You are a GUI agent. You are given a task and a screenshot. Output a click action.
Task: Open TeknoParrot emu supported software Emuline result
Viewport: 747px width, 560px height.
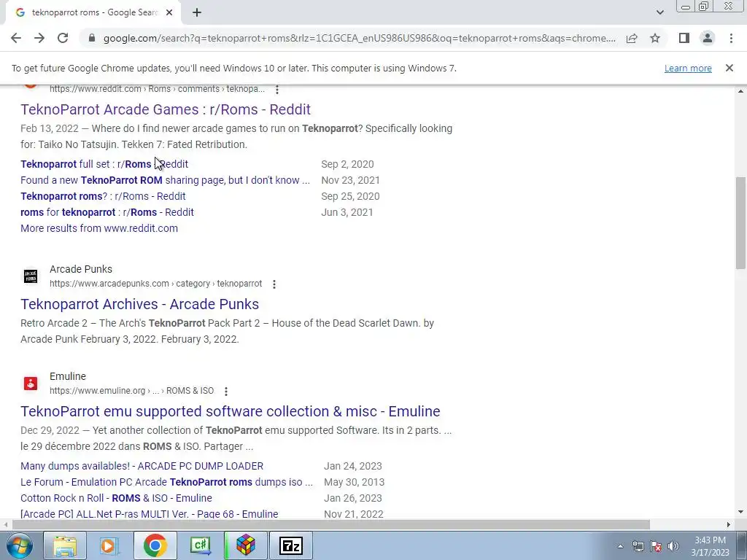click(x=230, y=411)
